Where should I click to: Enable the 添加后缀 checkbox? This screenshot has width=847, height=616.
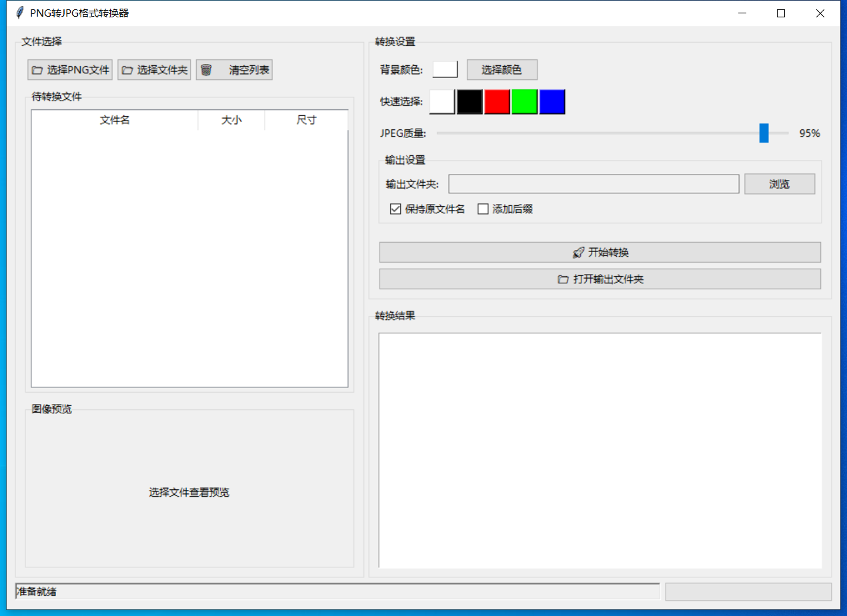(x=484, y=209)
